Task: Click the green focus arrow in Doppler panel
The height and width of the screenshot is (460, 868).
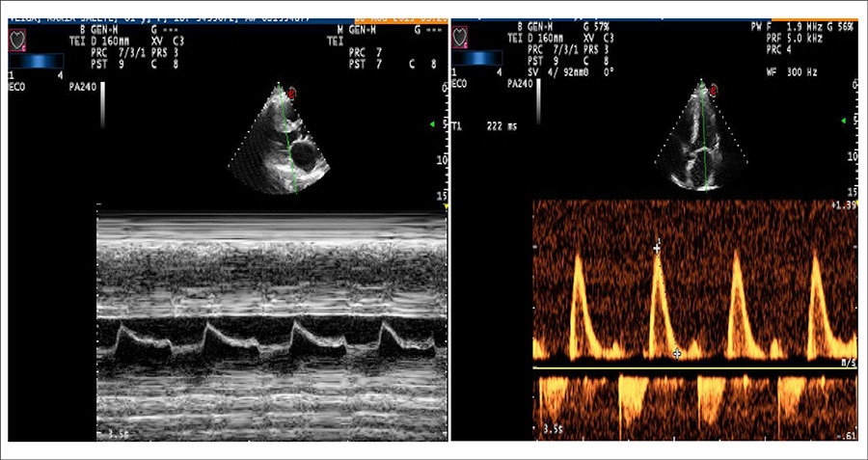Action: click(844, 121)
